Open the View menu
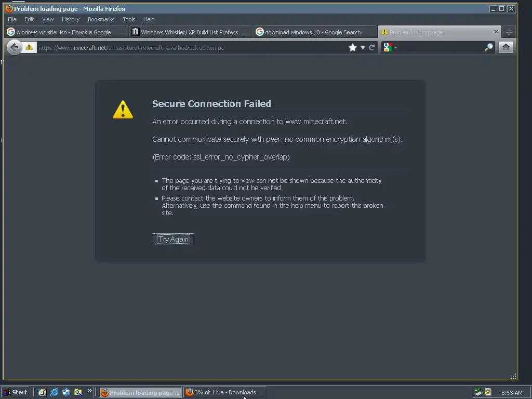Viewport: 532px width, 399px height. coord(48,19)
